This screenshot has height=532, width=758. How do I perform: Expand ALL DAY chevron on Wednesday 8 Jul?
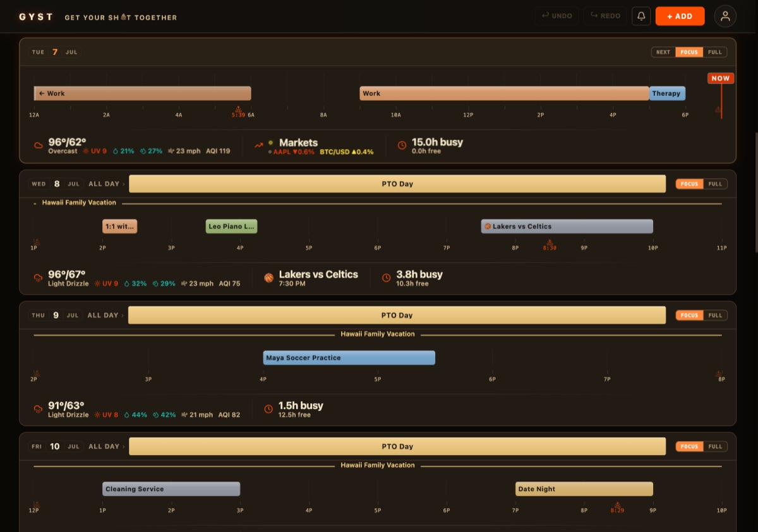[124, 184]
